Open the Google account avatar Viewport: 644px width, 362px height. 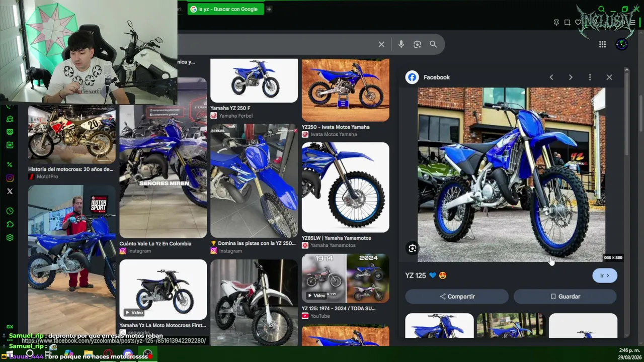coord(622,44)
